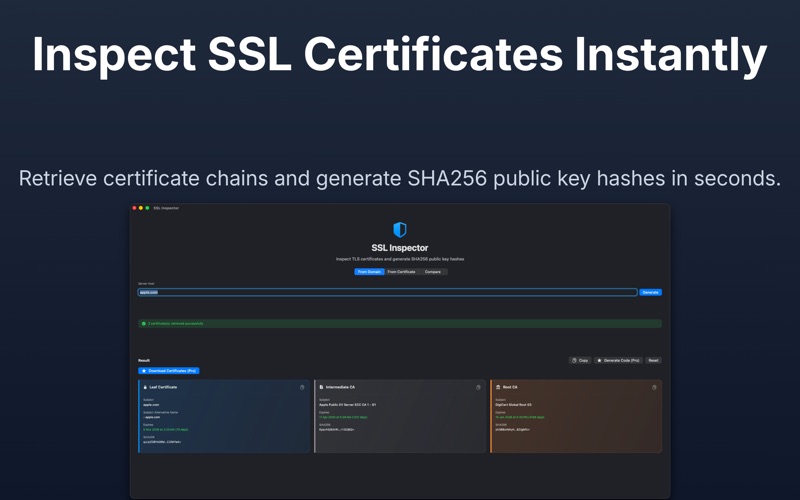The width and height of the screenshot is (800, 500).
Task: Click Download Certificates (Pro) button
Action: pos(168,371)
